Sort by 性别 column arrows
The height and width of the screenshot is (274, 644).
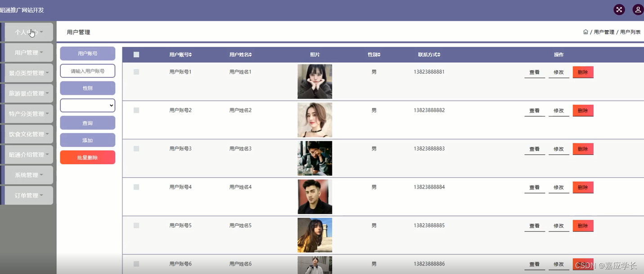(x=379, y=55)
